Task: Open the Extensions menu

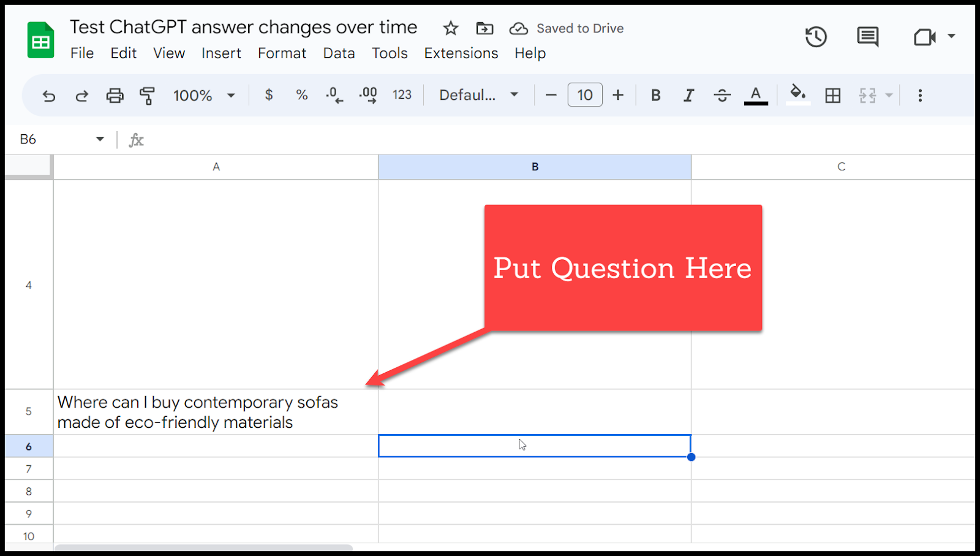Action: (461, 53)
